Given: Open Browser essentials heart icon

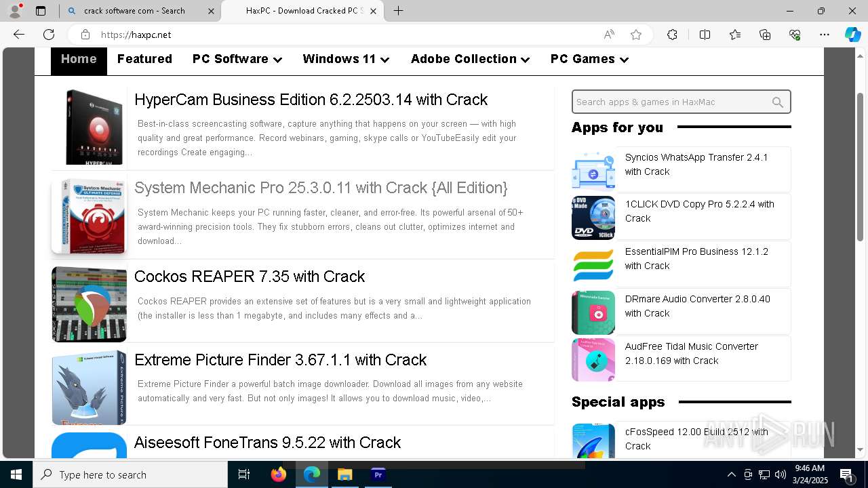Looking at the screenshot, I should point(795,35).
